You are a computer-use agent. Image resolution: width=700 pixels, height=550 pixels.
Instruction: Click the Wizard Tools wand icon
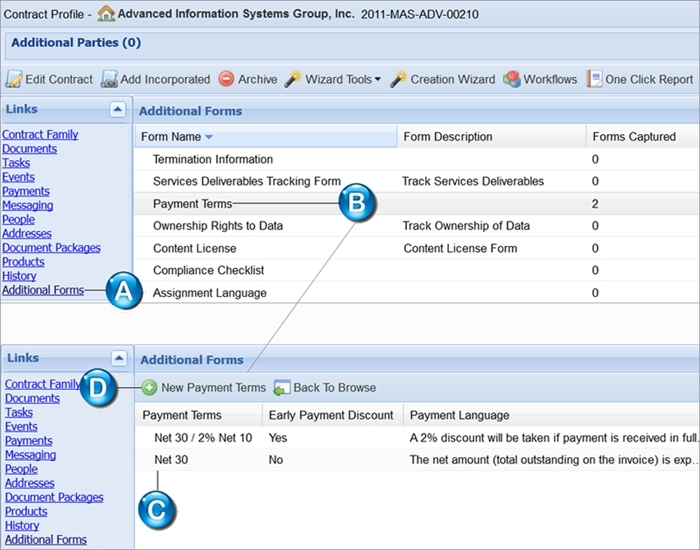[293, 79]
